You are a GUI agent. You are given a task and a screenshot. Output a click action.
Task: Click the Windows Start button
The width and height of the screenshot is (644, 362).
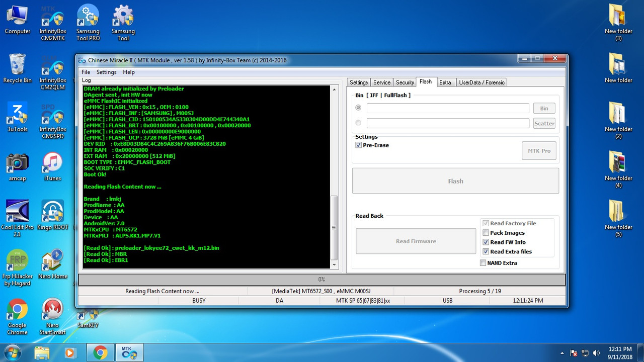click(12, 352)
